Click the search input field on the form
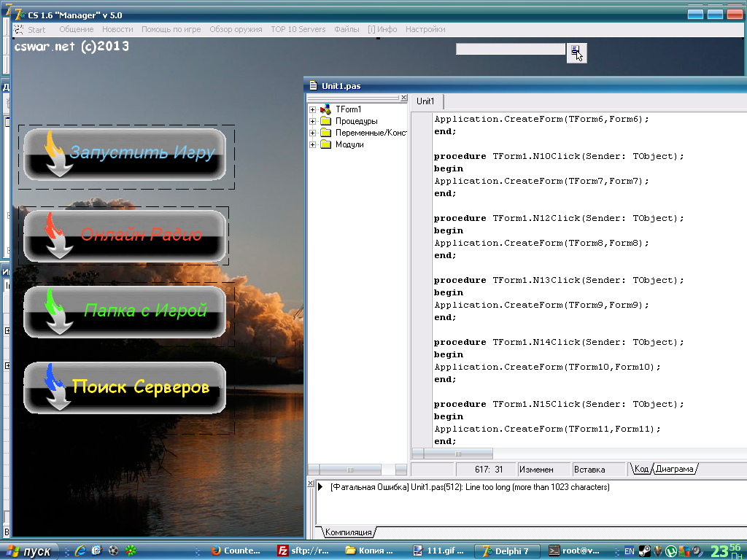The width and height of the screenshot is (747, 560). [510, 49]
